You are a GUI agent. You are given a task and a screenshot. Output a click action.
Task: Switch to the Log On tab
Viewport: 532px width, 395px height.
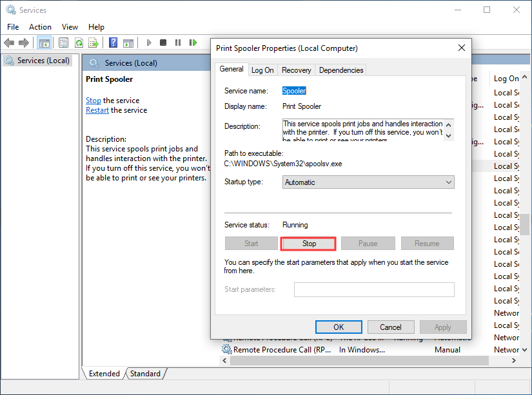262,70
